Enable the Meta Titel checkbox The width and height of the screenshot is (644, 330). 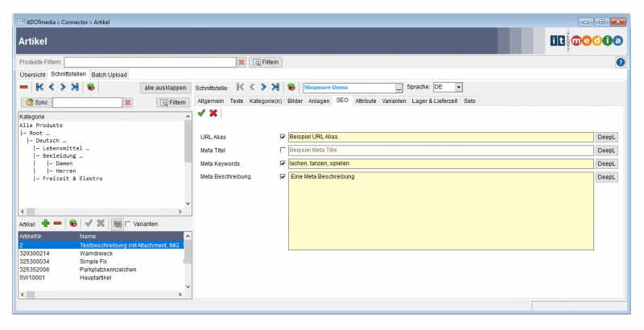coord(283,150)
